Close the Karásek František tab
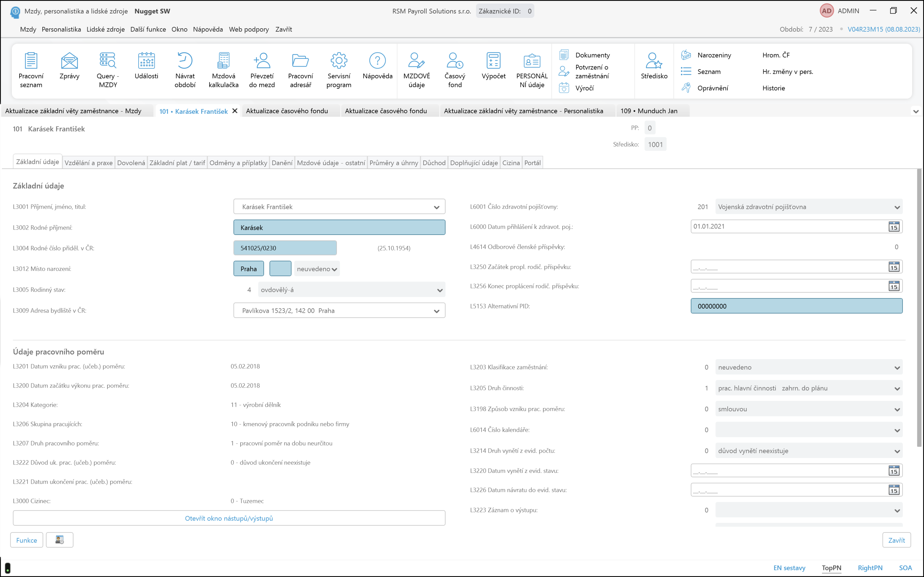Viewport: 924px width, 577px height. click(x=235, y=111)
